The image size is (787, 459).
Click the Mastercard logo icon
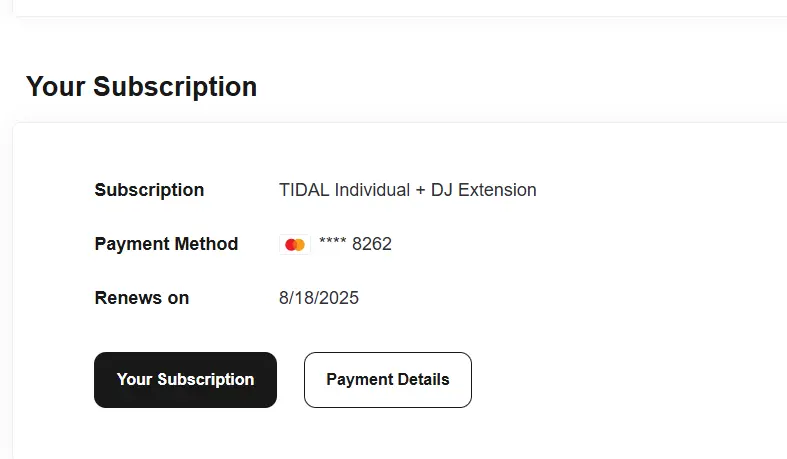pyautogui.click(x=295, y=244)
